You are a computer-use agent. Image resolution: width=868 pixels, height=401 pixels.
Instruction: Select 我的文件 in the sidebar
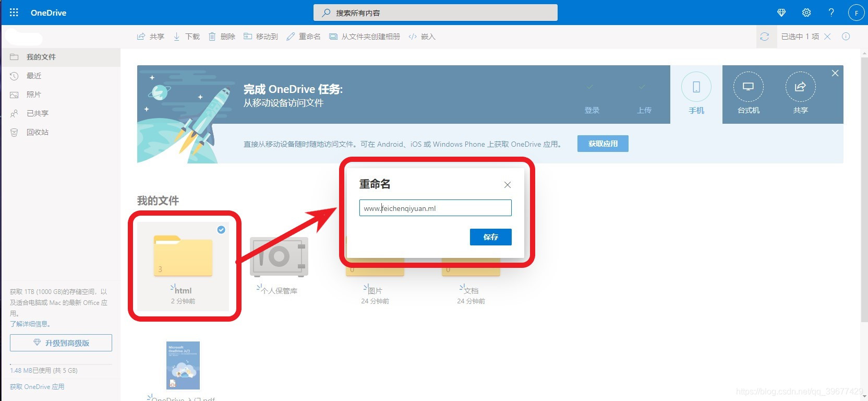click(x=61, y=57)
